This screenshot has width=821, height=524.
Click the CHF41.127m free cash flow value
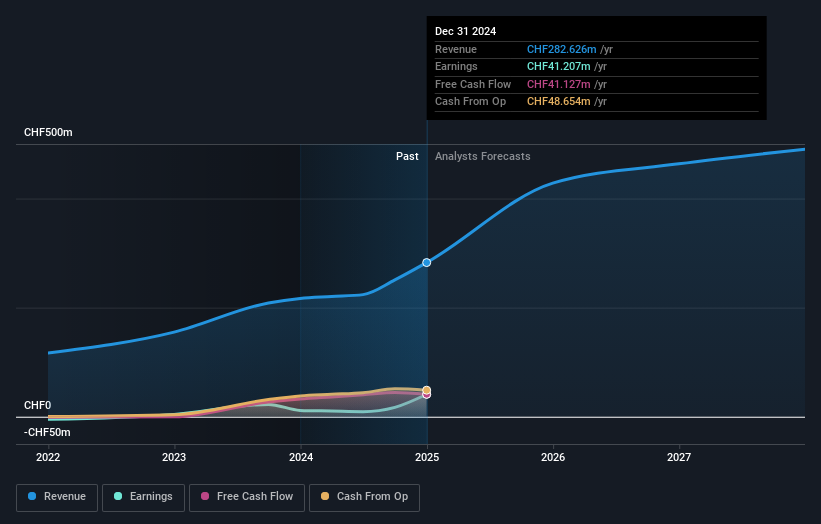559,84
